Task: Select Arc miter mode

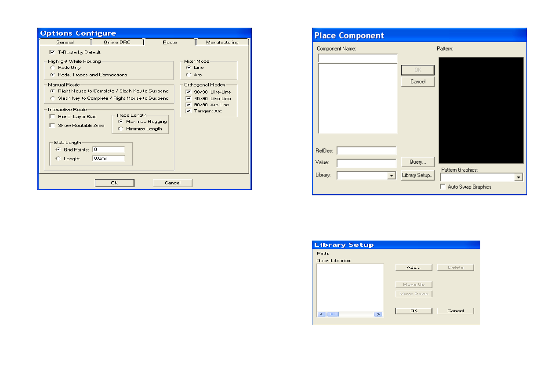Action: tap(189, 75)
